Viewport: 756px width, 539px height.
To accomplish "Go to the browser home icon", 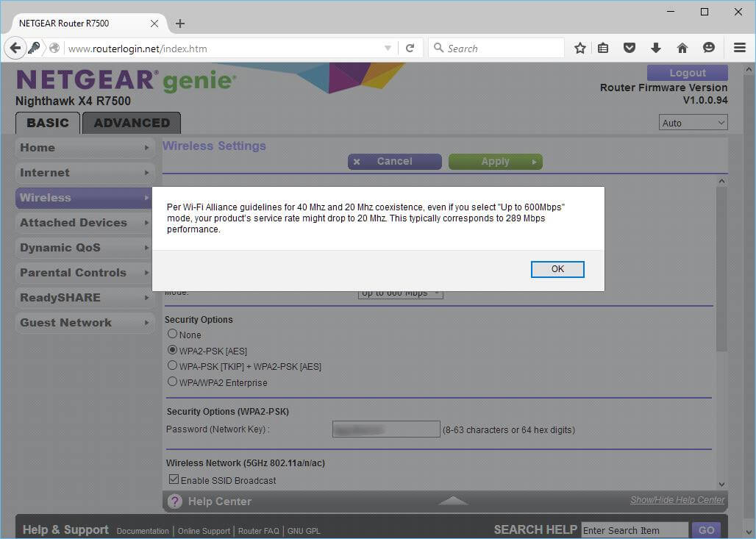I will coord(682,49).
